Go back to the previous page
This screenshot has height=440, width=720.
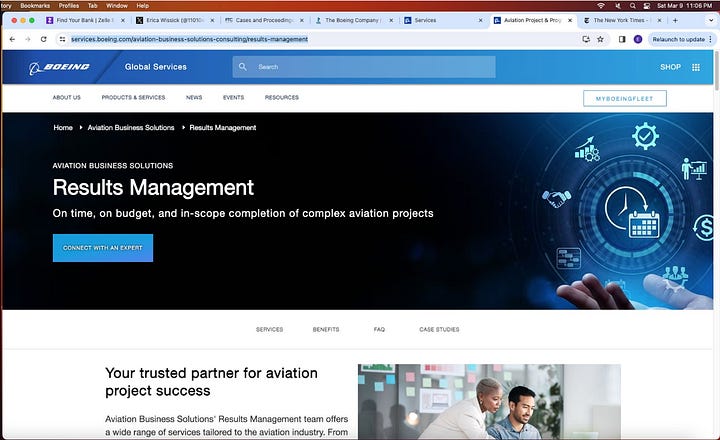click(12, 39)
